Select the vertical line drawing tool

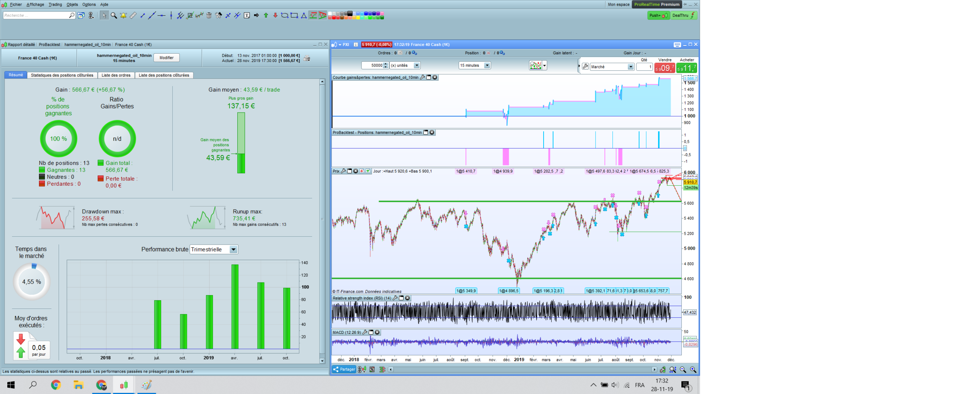[x=171, y=16]
